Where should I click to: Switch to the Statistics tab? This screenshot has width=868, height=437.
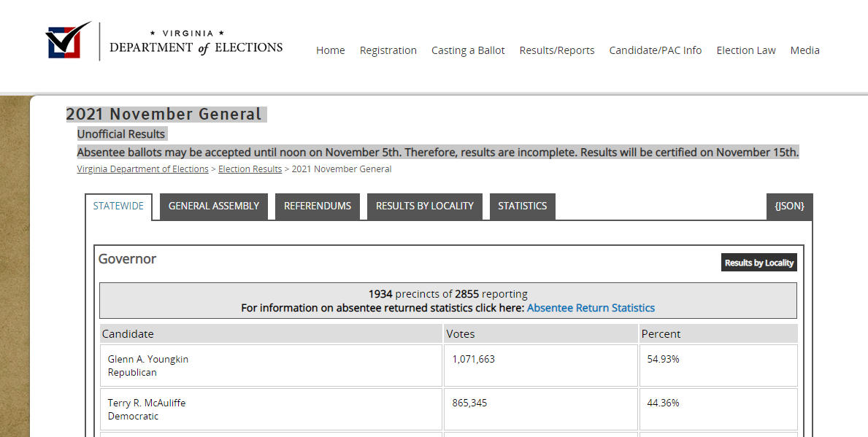tap(522, 206)
